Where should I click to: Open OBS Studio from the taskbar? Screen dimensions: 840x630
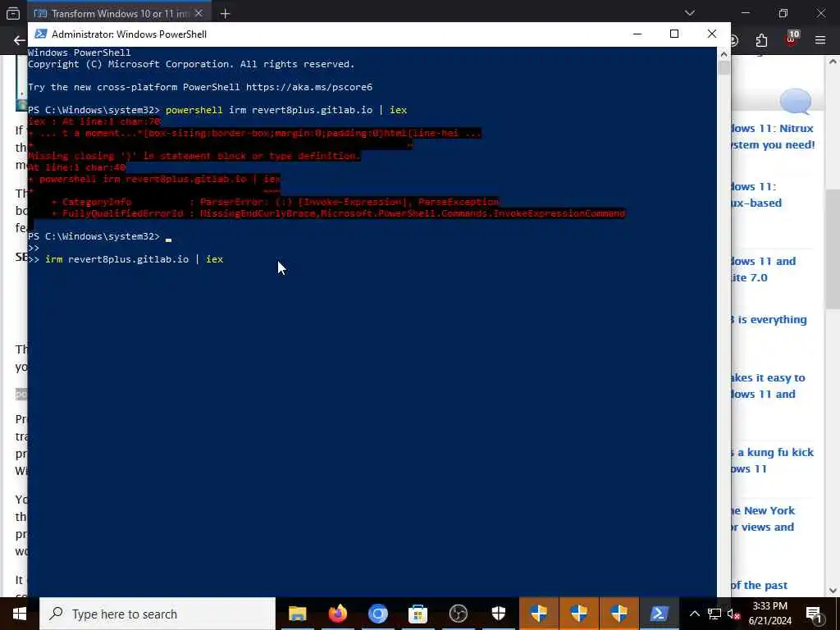tap(458, 614)
